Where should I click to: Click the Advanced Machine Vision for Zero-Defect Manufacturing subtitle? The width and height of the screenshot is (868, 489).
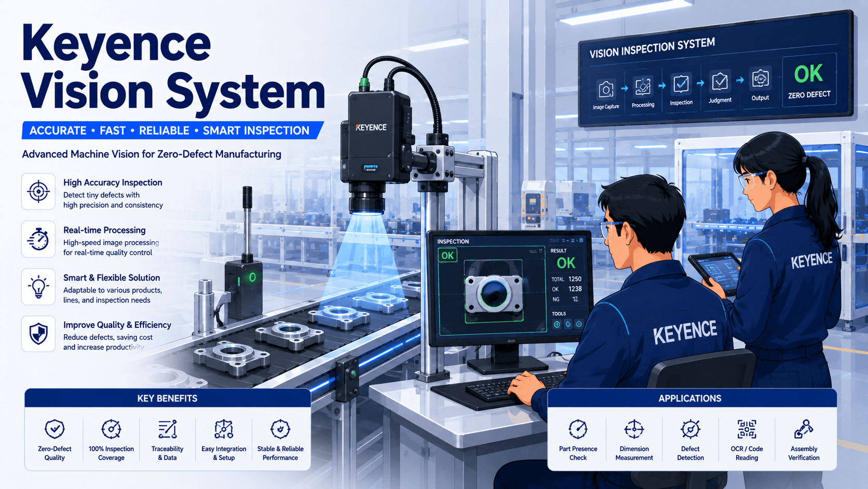tap(152, 154)
